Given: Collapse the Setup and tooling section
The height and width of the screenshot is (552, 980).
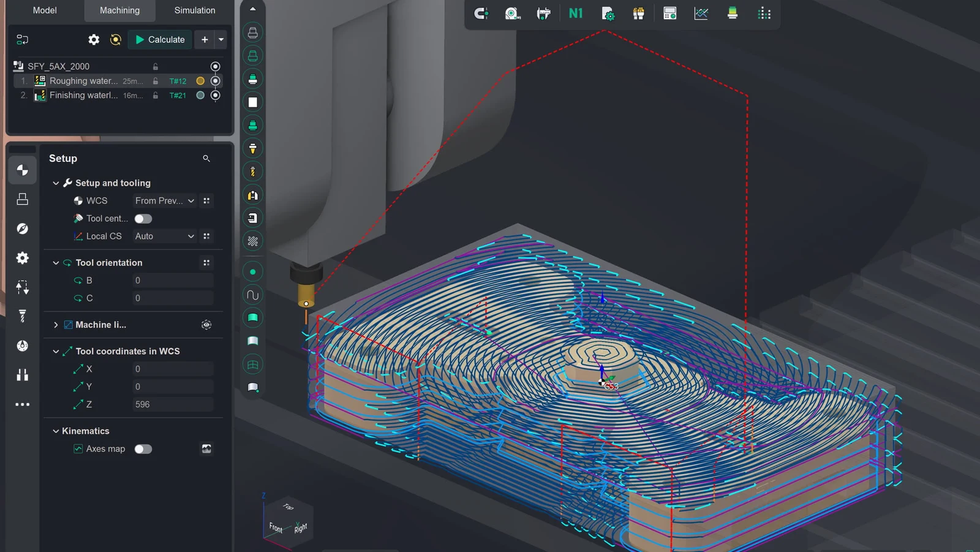Looking at the screenshot, I should point(56,183).
